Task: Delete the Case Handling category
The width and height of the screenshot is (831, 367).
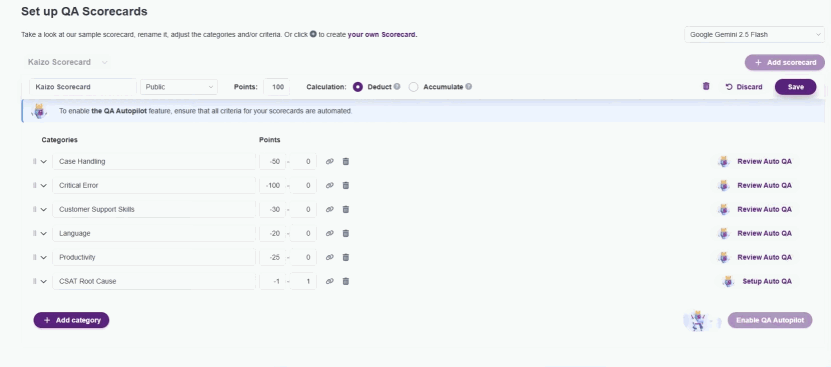Action: [x=346, y=161]
